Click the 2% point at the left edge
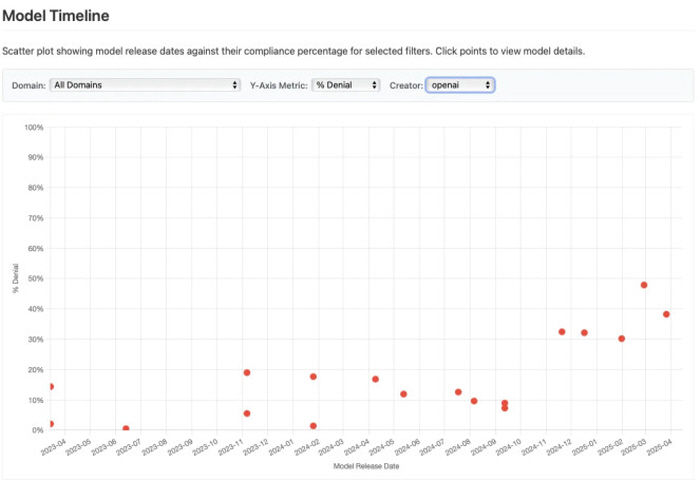Viewport: 700px width, 481px height. pyautogui.click(x=50, y=424)
